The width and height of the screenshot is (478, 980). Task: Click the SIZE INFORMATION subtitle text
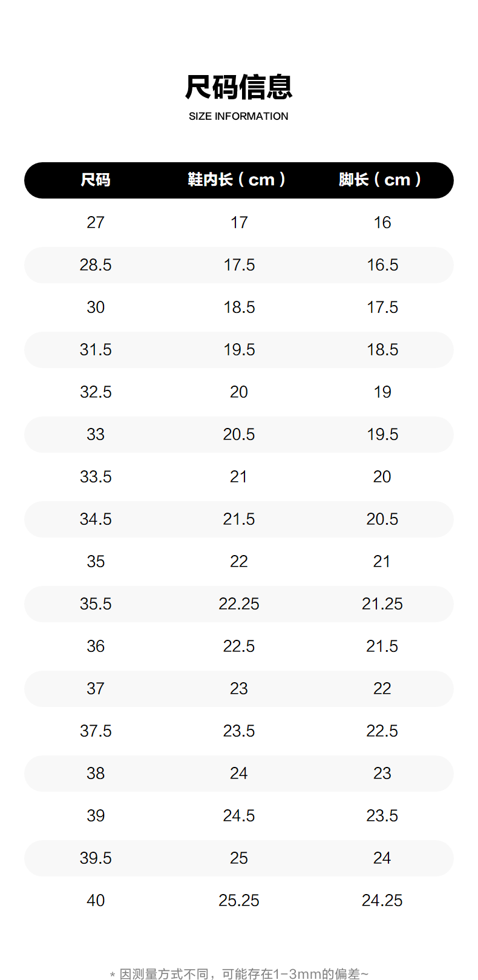click(238, 116)
